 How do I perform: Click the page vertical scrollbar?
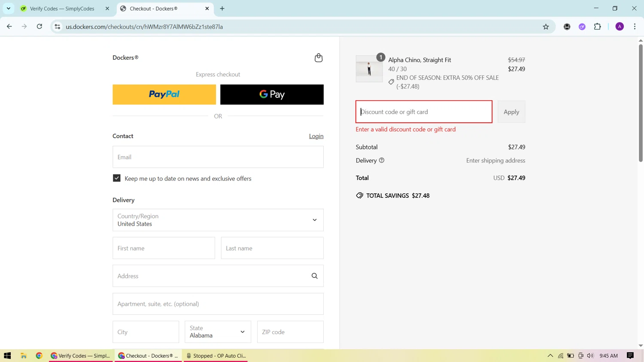click(641, 103)
